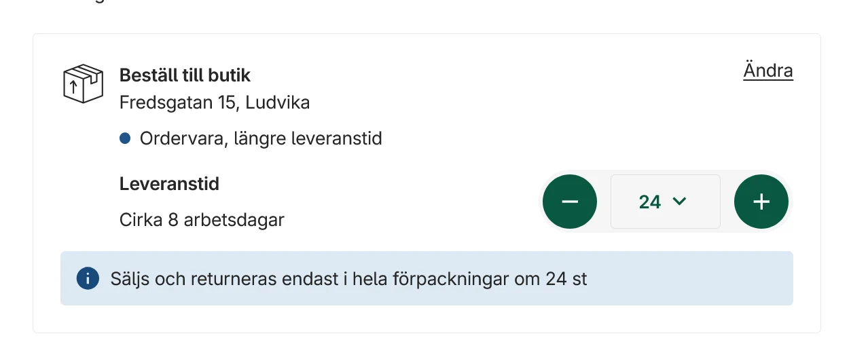
Task: Click the Säljs och returneras notice text
Action: click(349, 279)
